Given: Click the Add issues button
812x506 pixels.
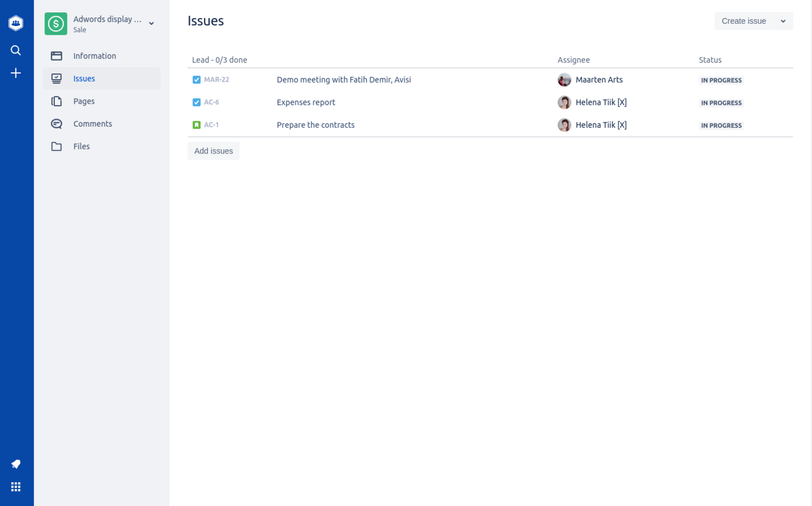Looking at the screenshot, I should 213,151.
